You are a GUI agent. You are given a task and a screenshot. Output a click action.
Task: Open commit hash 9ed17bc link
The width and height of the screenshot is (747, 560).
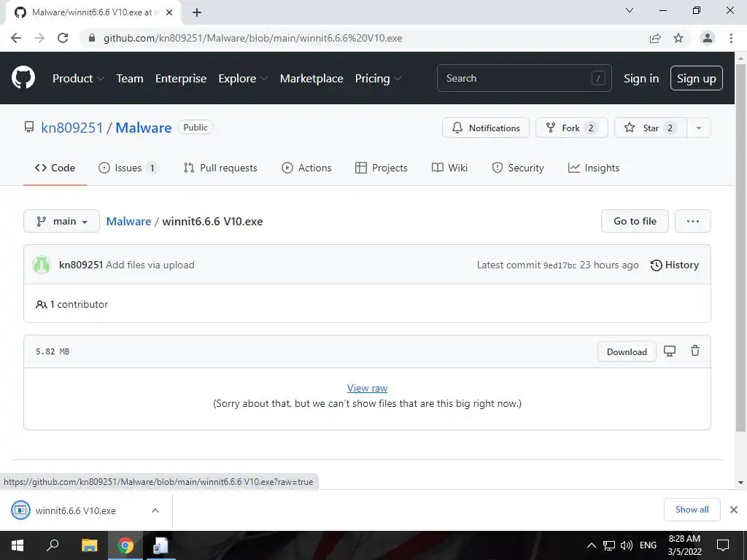(x=560, y=265)
